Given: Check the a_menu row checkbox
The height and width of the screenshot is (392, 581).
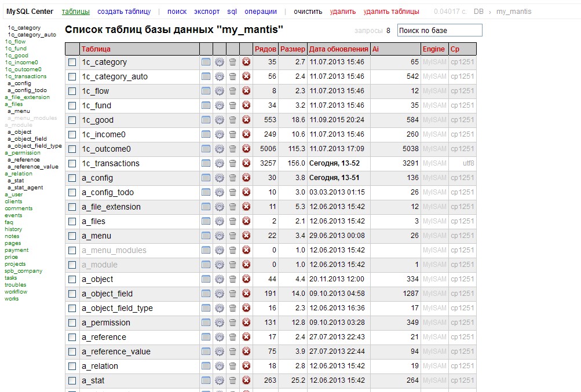Looking at the screenshot, I should click(x=72, y=236).
